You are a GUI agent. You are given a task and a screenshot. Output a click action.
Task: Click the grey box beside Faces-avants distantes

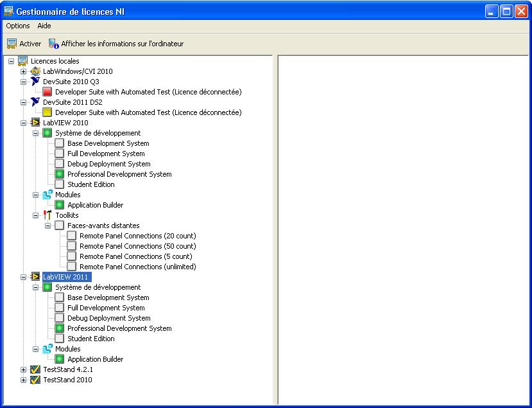point(60,226)
